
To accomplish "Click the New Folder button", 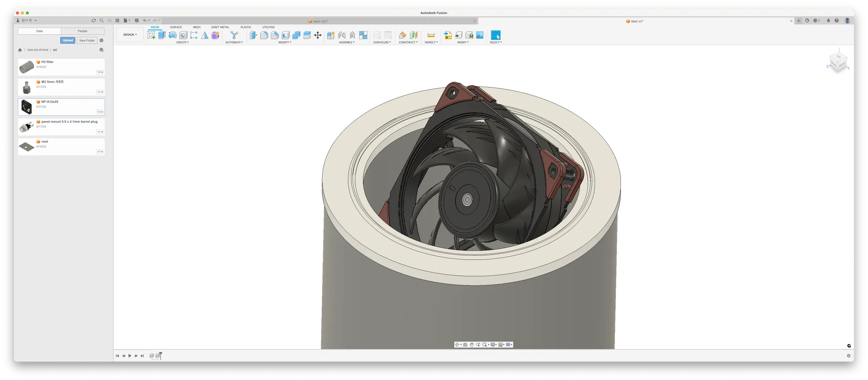I will (x=87, y=40).
